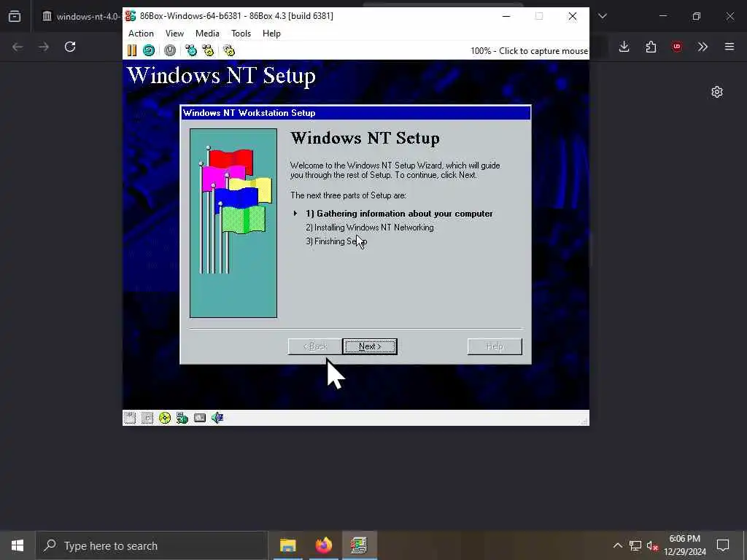
Task: Open the View menu
Action: [174, 34]
